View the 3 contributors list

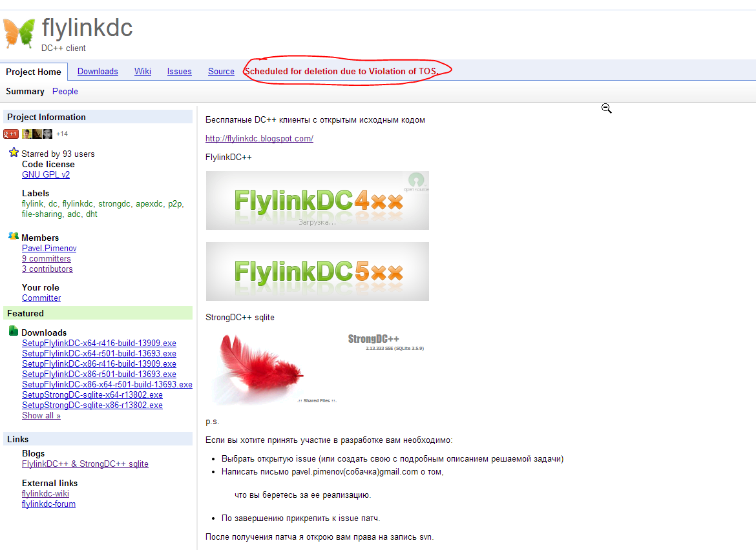tap(47, 269)
